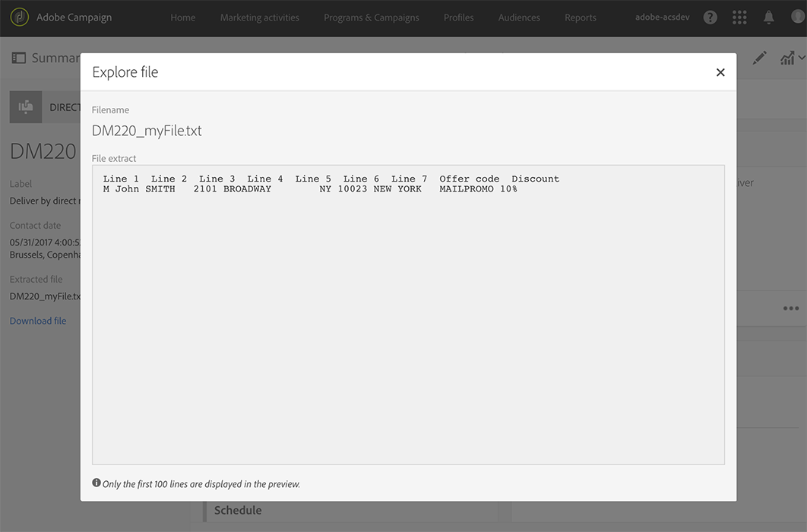This screenshot has width=807, height=532.
Task: Click the adobe-acsdev account name
Action: (662, 17)
